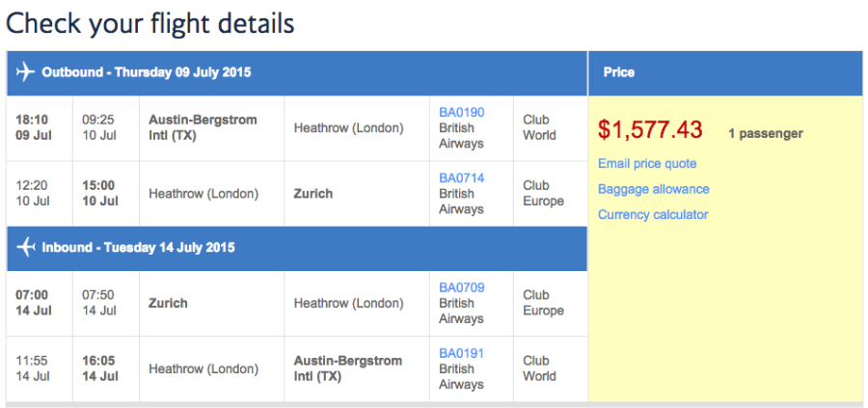Click the 1 passenger label
Image resolution: width=868 pixels, height=408 pixels.
(765, 133)
